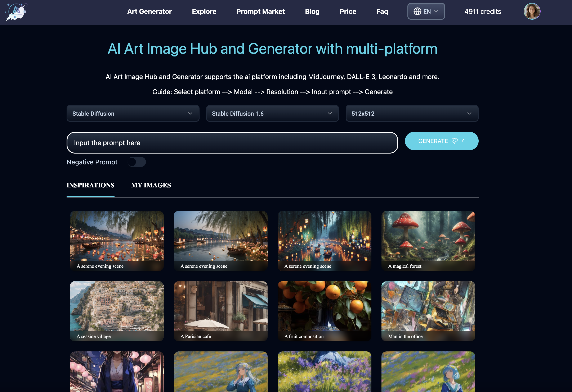The width and height of the screenshot is (572, 392).
Task: Open the kimono girl with pink lanterns image
Action: (x=117, y=372)
